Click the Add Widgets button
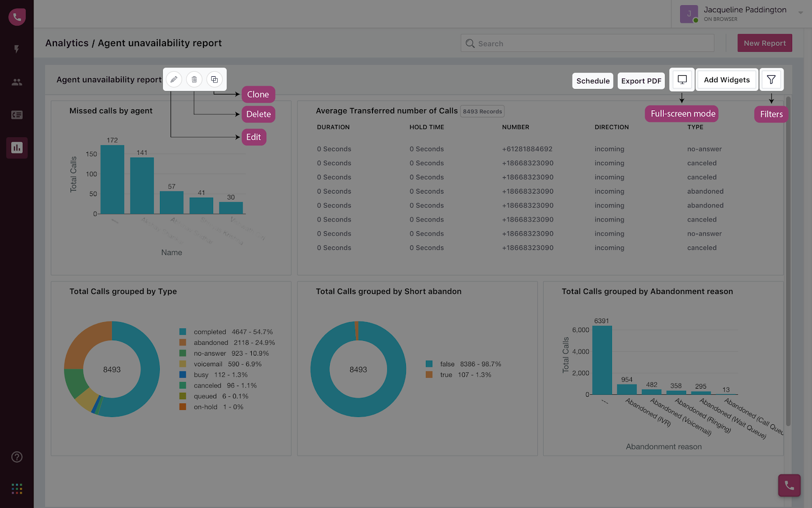Viewport: 812px width, 508px height. click(727, 80)
